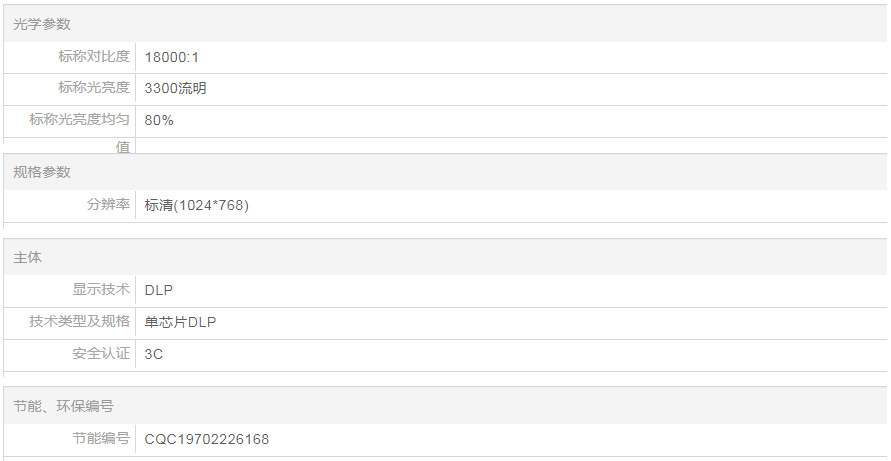Click the 光学参数 section header
This screenshot has width=891, height=461.
(x=42, y=24)
